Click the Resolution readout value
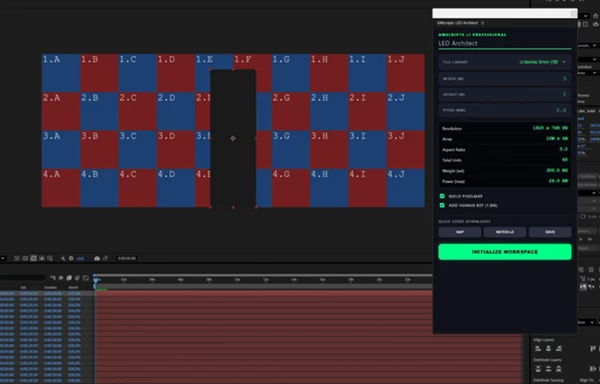Viewport: 600px width, 384px height. [x=550, y=128]
